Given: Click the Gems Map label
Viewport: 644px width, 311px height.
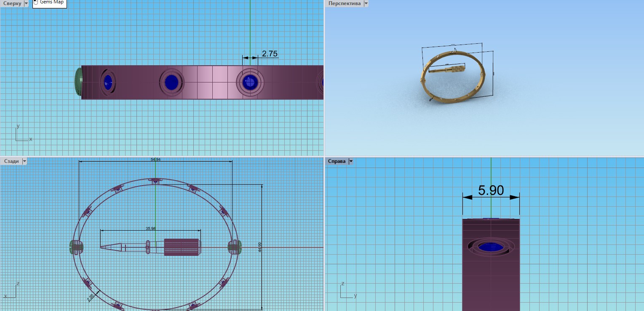Looking at the screenshot, I should (51, 3).
